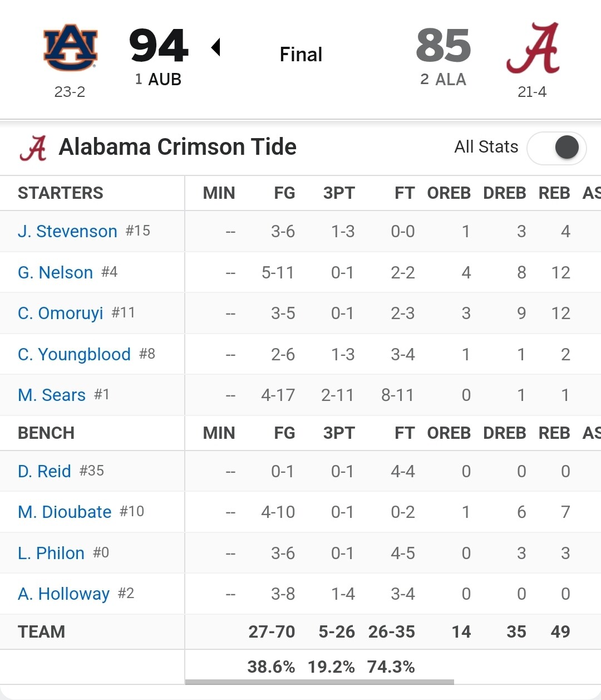Click the AUB team abbreviation

(165, 80)
